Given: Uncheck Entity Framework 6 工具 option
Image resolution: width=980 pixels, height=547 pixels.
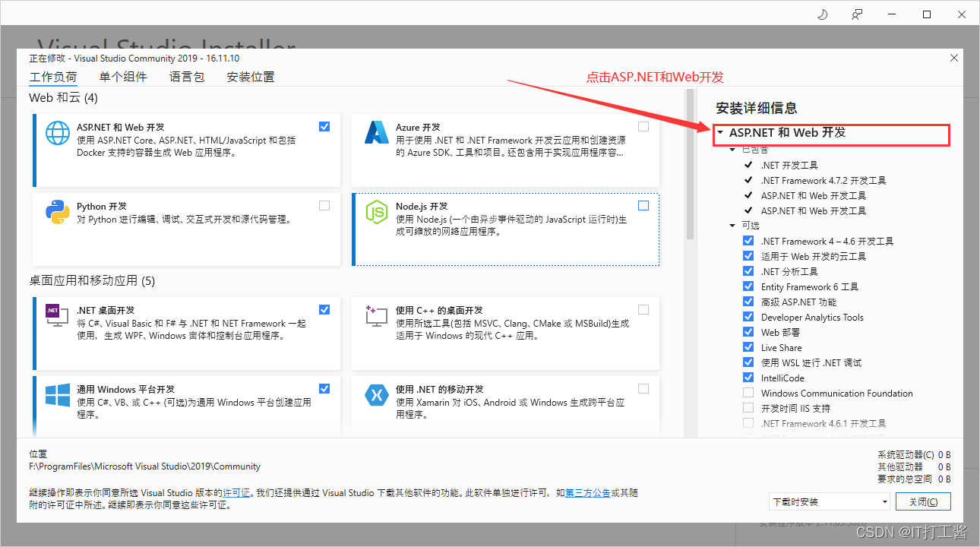Looking at the screenshot, I should point(748,286).
